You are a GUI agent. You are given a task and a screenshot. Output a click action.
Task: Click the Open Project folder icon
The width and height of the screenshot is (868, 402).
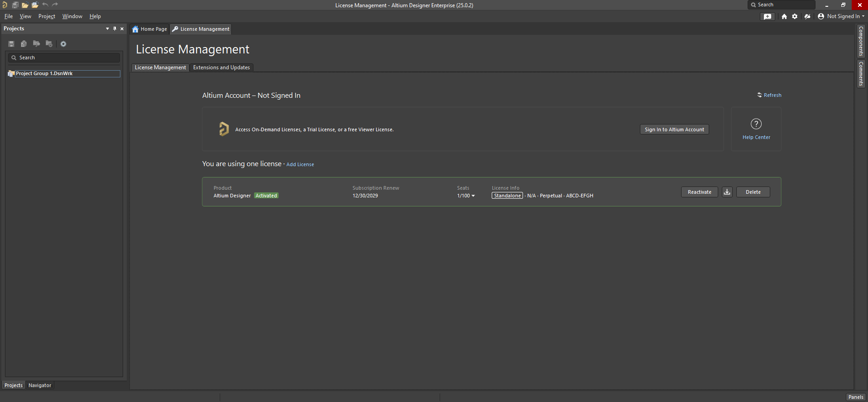[35, 5]
